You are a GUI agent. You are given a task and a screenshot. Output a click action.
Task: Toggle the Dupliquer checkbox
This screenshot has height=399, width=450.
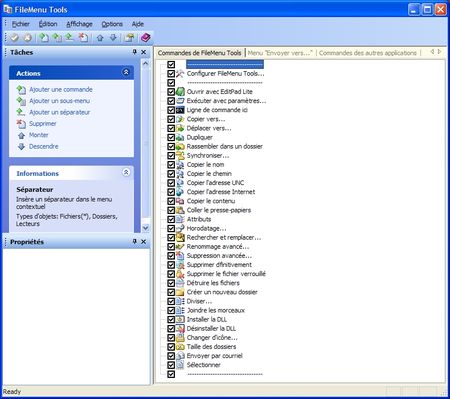[x=171, y=137]
